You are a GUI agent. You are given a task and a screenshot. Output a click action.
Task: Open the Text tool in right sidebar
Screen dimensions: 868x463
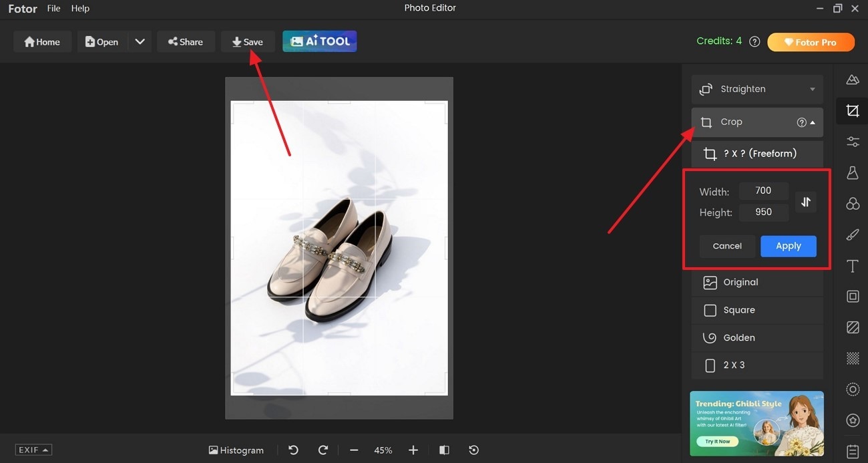pos(853,266)
